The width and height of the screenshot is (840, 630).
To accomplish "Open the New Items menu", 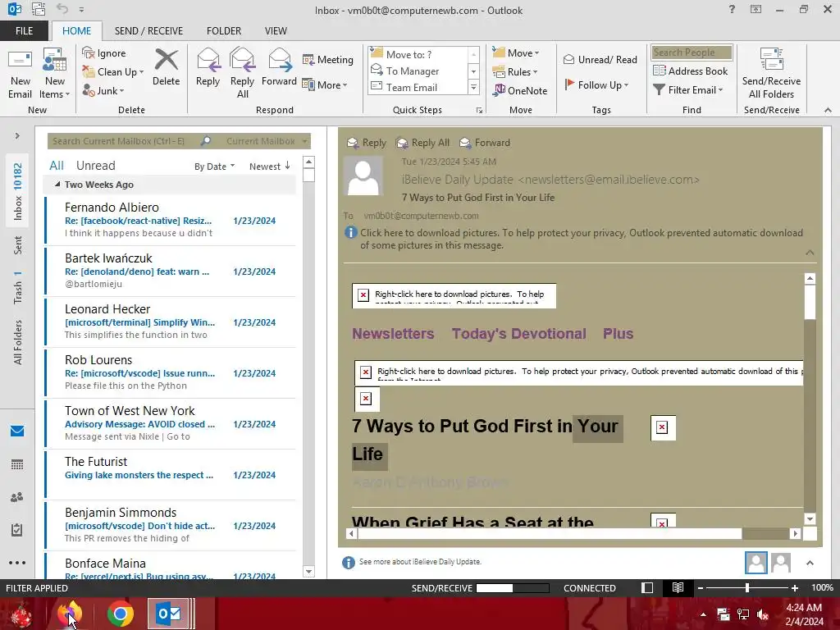I will [55, 74].
